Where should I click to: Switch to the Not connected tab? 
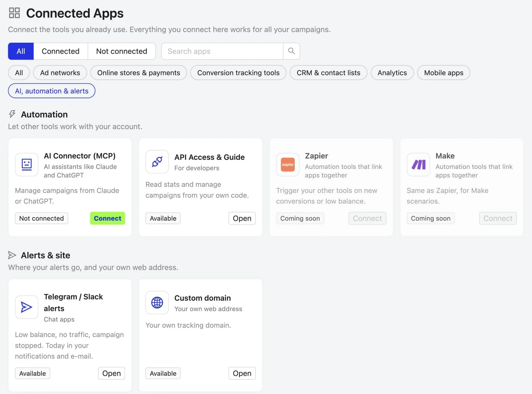pyautogui.click(x=122, y=51)
